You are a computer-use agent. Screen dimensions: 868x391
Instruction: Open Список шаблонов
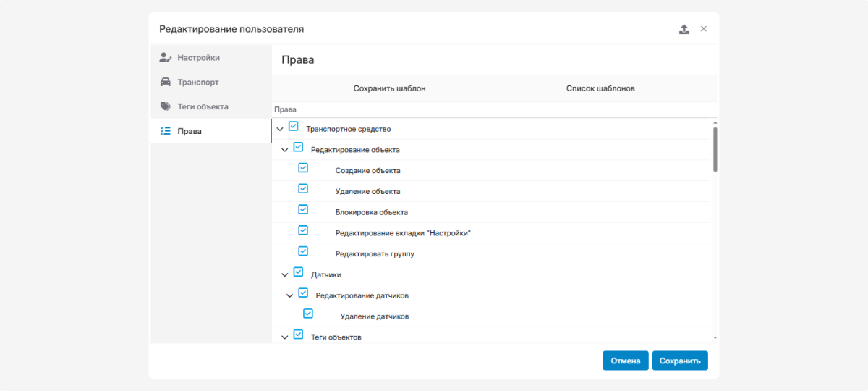pyautogui.click(x=600, y=88)
